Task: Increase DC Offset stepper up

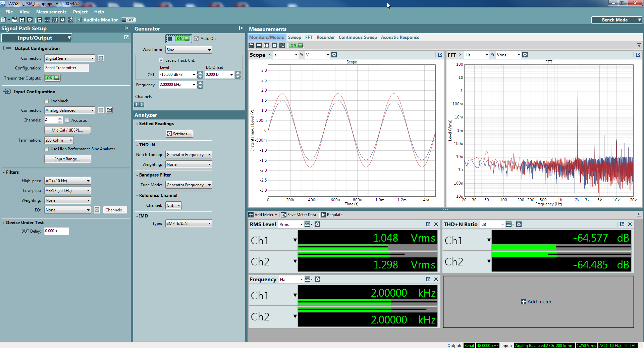Action: (x=238, y=72)
